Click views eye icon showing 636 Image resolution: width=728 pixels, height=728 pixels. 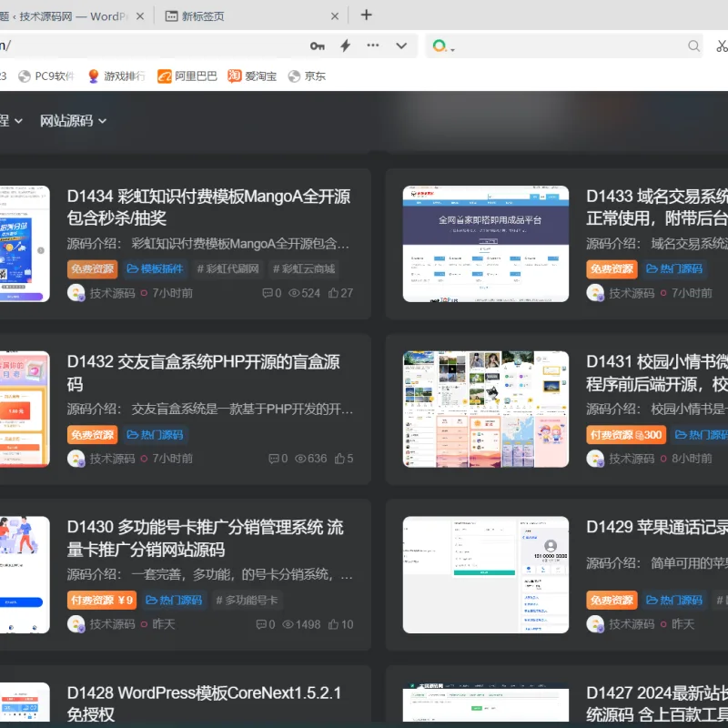click(300, 459)
